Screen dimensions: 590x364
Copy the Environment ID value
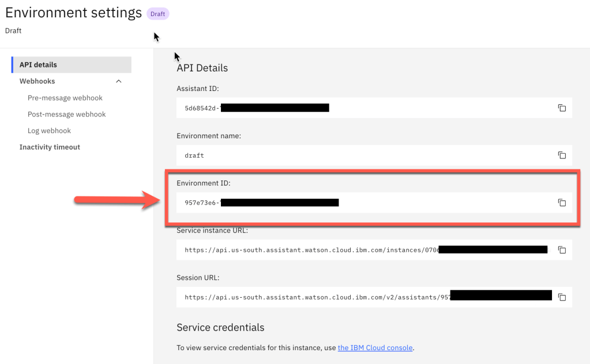tap(561, 203)
